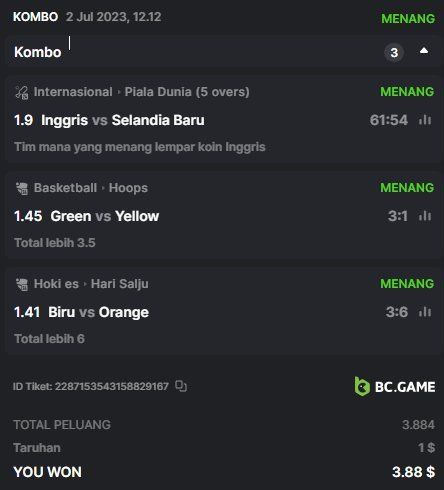Click the Kombo header label
Image resolution: width=444 pixels, height=490 pixels.
[x=38, y=52]
